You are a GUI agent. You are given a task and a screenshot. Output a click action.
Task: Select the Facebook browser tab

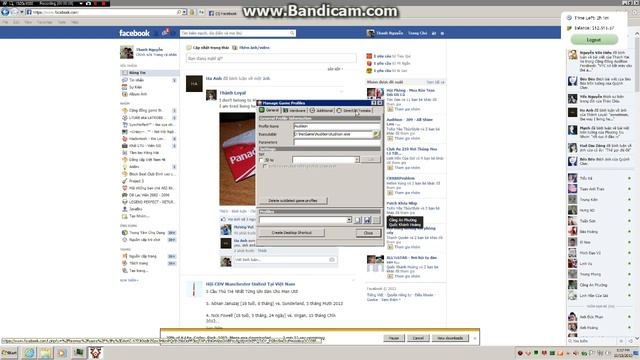click(x=224, y=13)
